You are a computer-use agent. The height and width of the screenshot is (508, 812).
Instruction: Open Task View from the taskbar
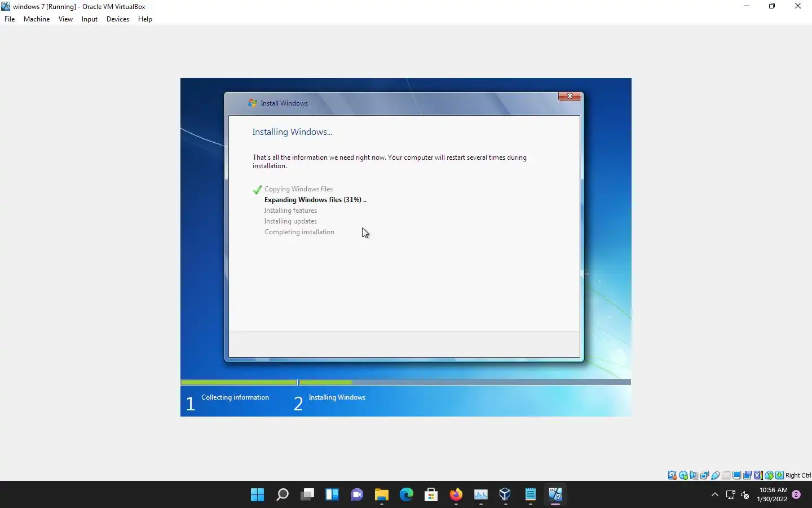pyautogui.click(x=307, y=494)
